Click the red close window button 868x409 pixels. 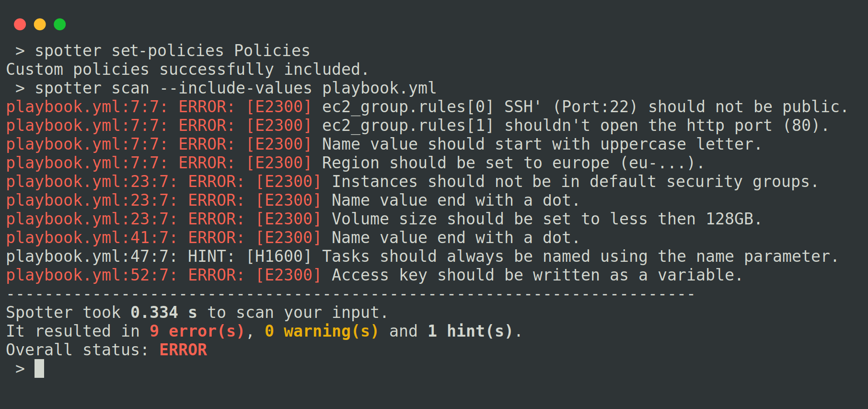(x=20, y=24)
